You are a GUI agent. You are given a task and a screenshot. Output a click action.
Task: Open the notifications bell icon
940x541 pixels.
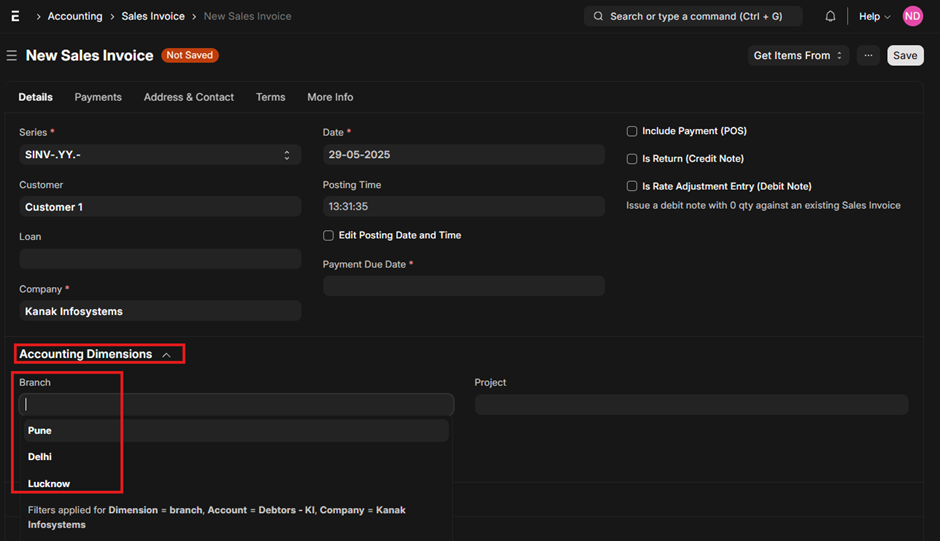(830, 16)
